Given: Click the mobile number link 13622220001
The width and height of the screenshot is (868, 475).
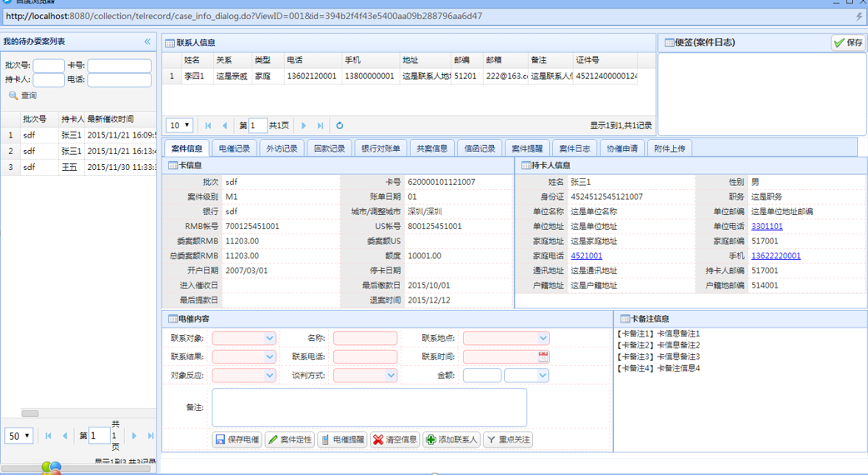Looking at the screenshot, I should pyautogui.click(x=776, y=256).
